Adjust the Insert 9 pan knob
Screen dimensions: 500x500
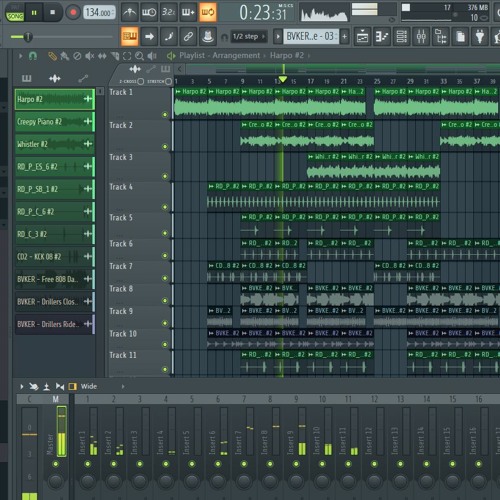296,481
